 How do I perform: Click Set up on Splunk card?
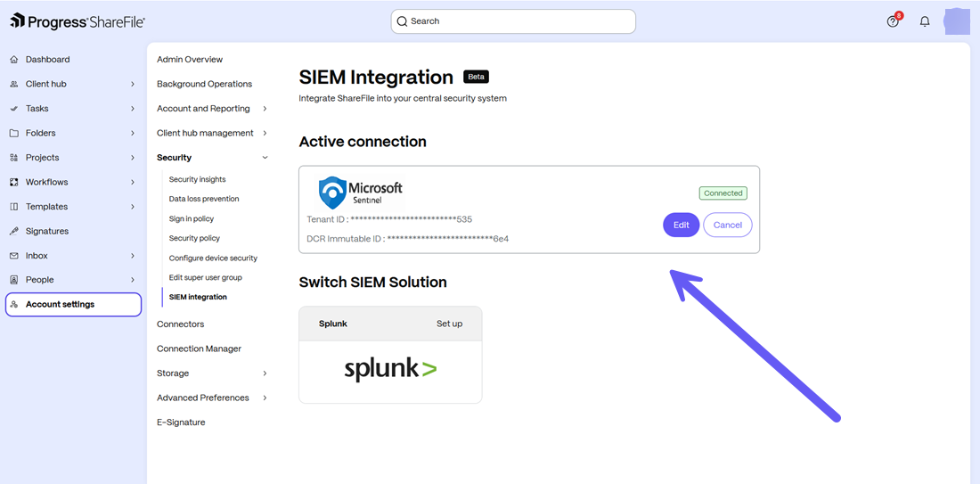point(449,324)
